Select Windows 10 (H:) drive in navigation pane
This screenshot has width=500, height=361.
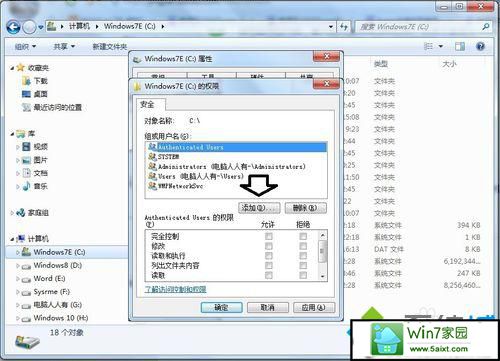(x=61, y=318)
